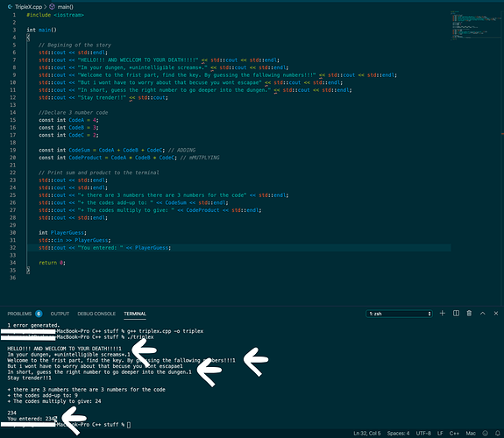Click line 25 "+ there are 3 numbers" string
Image resolution: width=504 pixels, height=438 pixels.
162,195
